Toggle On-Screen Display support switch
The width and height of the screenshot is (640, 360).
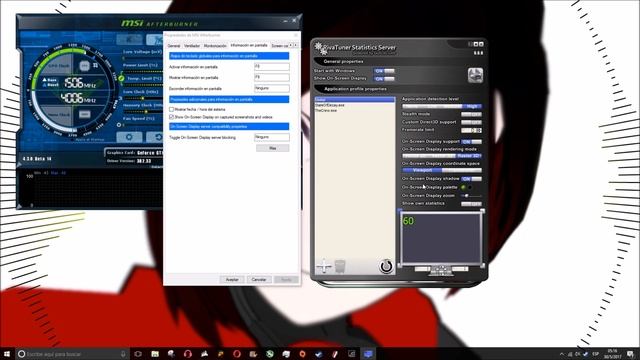(471, 142)
